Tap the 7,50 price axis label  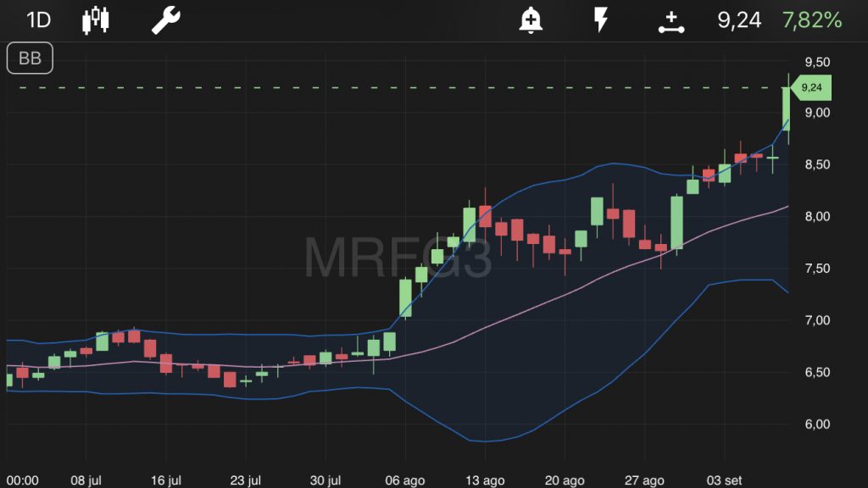click(x=817, y=269)
